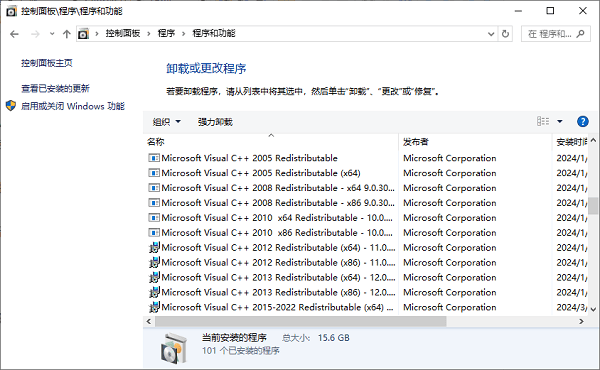Click the horizontal scrollbar left arrow
The width and height of the screenshot is (600, 370).
pyautogui.click(x=149, y=321)
